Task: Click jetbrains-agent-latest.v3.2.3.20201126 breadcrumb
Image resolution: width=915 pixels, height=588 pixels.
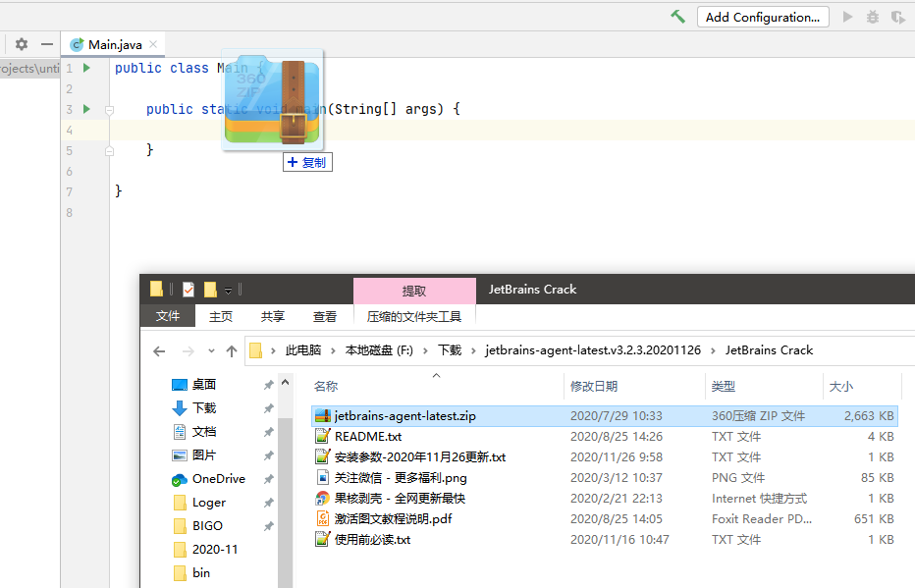Action: [x=593, y=350]
